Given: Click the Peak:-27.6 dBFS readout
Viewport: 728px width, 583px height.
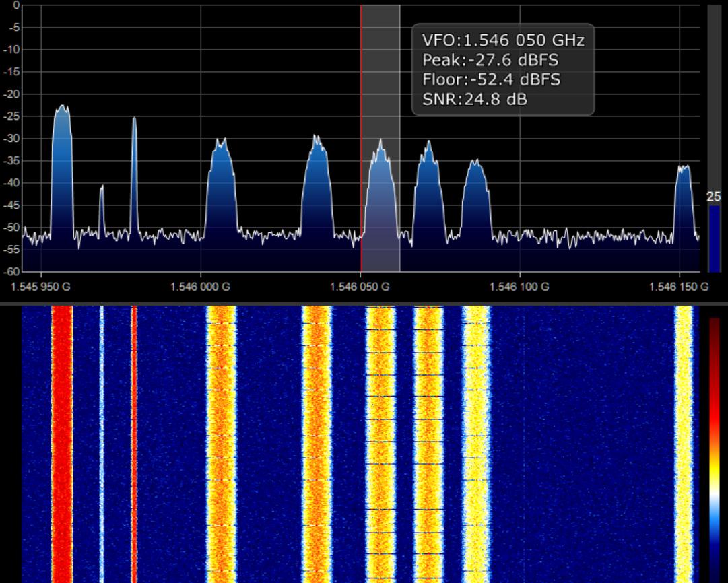Looking at the screenshot, I should [490, 61].
